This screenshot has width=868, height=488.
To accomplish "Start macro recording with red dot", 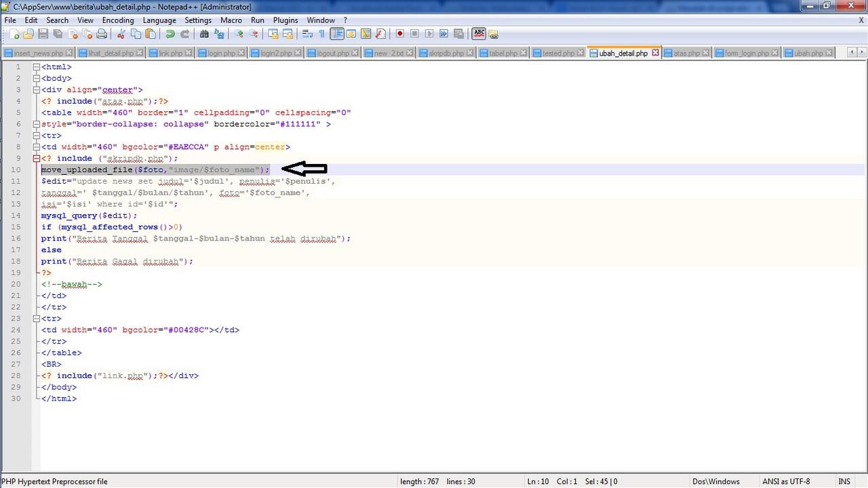I will [400, 34].
